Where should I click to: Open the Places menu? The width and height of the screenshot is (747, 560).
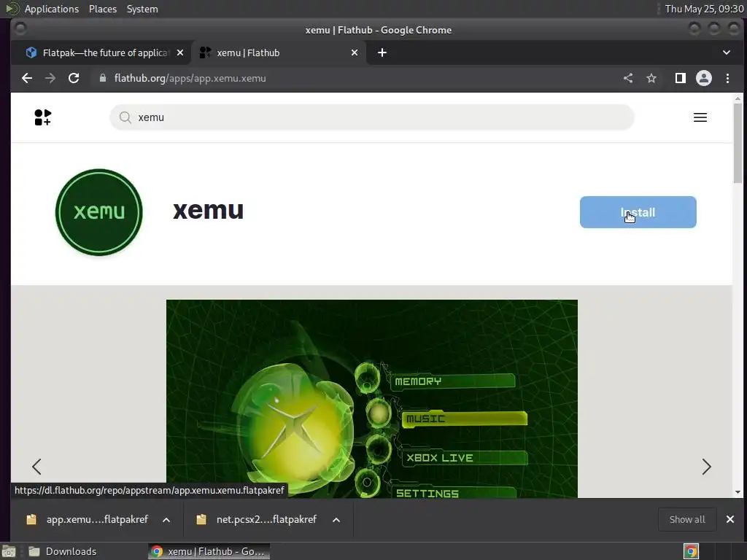coord(103,9)
